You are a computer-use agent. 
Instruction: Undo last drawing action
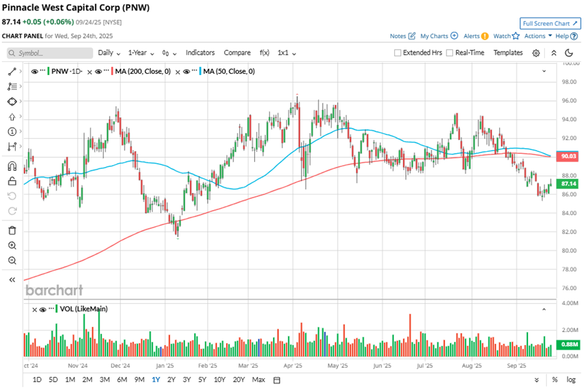click(12, 196)
